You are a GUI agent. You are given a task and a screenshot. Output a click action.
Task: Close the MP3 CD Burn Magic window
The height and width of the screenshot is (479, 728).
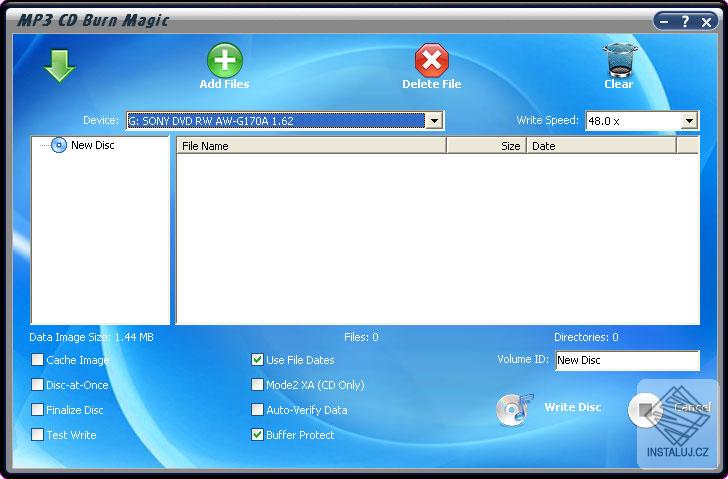click(706, 22)
